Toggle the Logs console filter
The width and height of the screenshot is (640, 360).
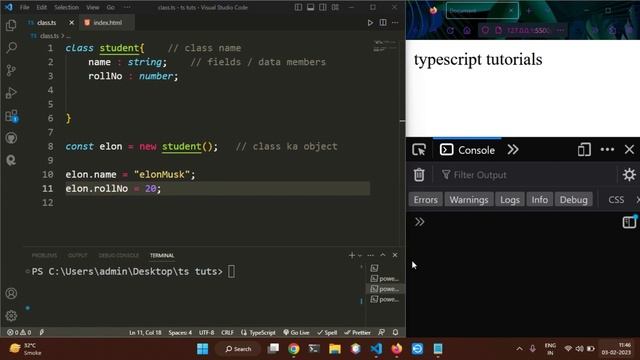[510, 200]
